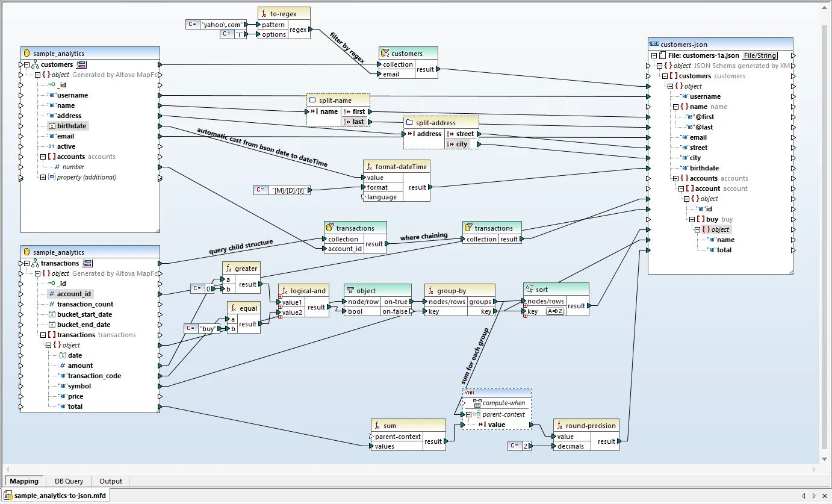Click the JSON icon on the customers-json component header

tap(654, 43)
